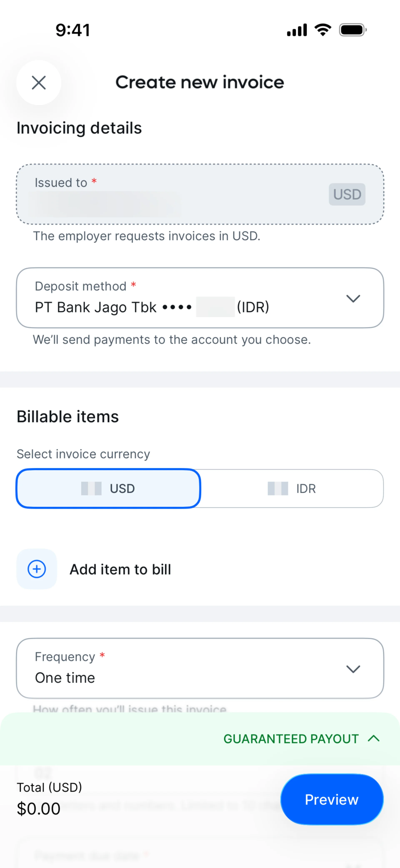Click the Deposit method chevron arrow
400x868 pixels.
(353, 298)
